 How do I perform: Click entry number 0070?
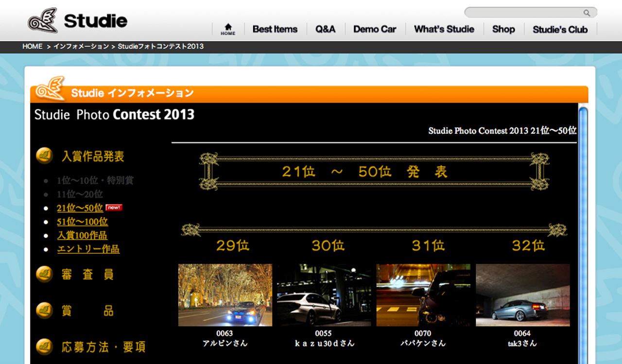click(x=423, y=333)
